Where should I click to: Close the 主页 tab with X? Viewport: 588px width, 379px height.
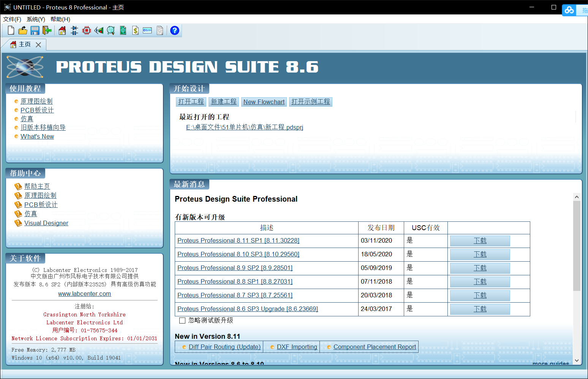(x=38, y=45)
